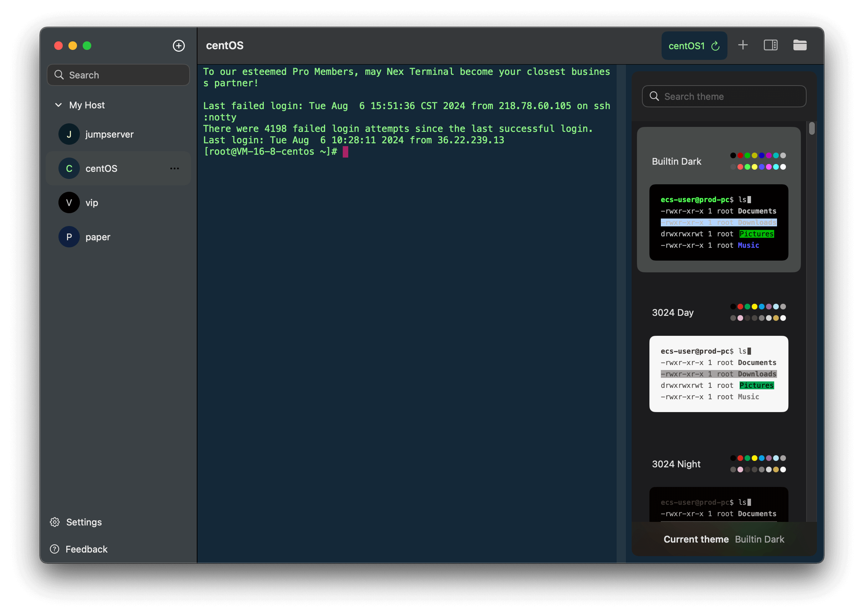Select the centOS host avatar icon
The width and height of the screenshot is (864, 616).
pos(69,168)
